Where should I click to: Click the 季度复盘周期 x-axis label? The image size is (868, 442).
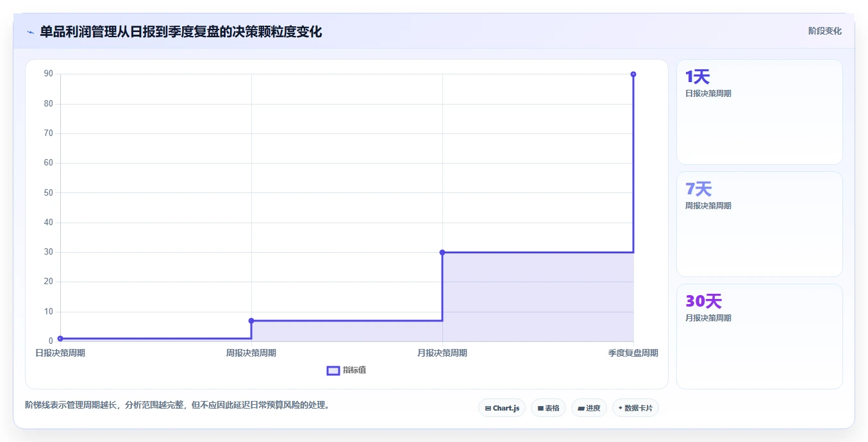coord(633,353)
